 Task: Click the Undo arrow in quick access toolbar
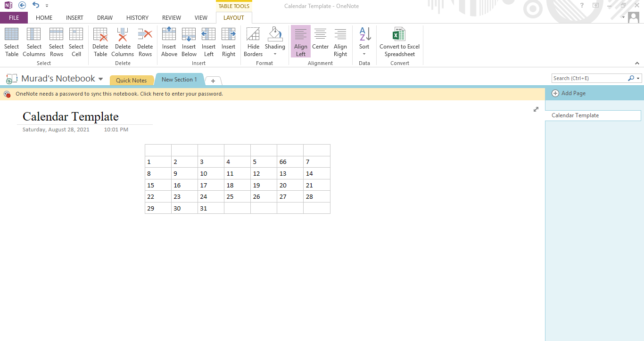click(x=36, y=5)
